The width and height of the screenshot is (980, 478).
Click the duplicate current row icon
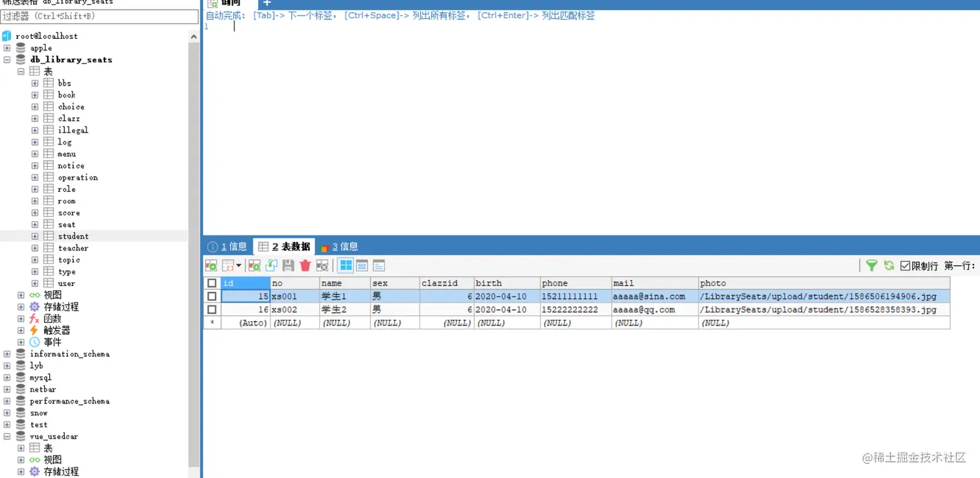click(x=272, y=265)
